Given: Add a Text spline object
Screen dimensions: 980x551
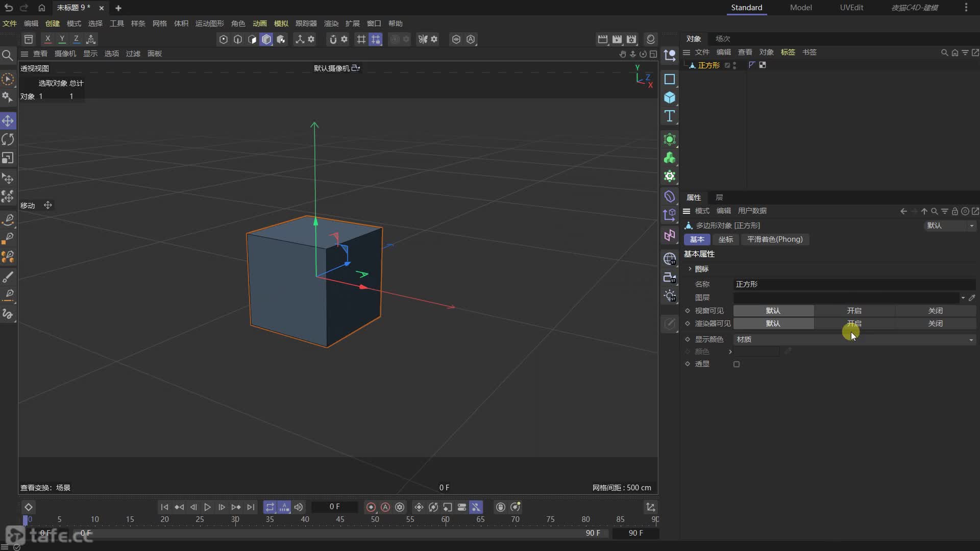Looking at the screenshot, I should click(x=670, y=116).
